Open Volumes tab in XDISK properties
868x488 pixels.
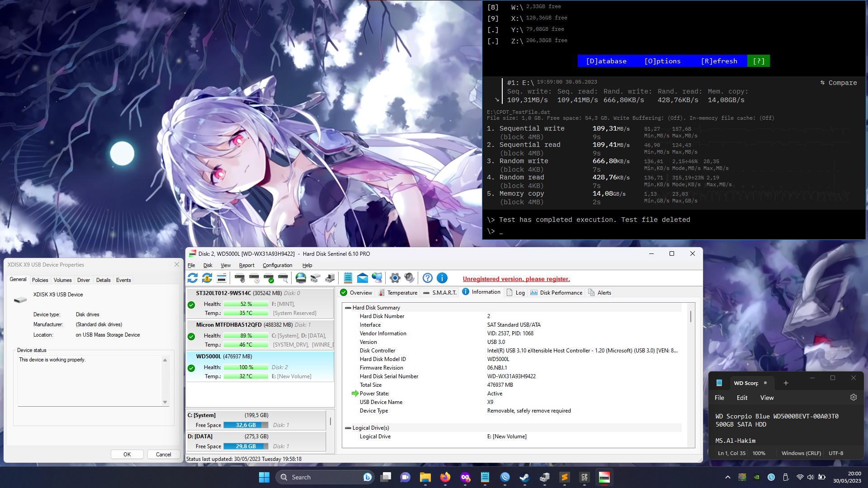tap(62, 280)
